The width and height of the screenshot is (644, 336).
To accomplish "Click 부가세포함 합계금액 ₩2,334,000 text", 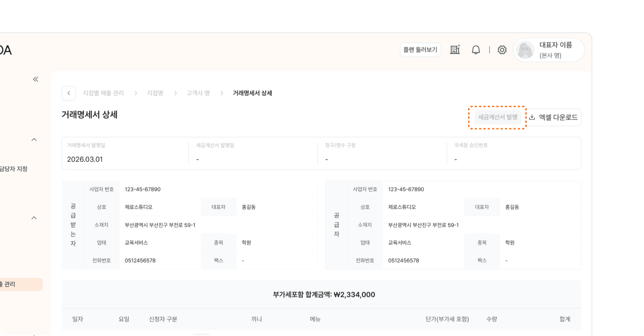I will [324, 294].
